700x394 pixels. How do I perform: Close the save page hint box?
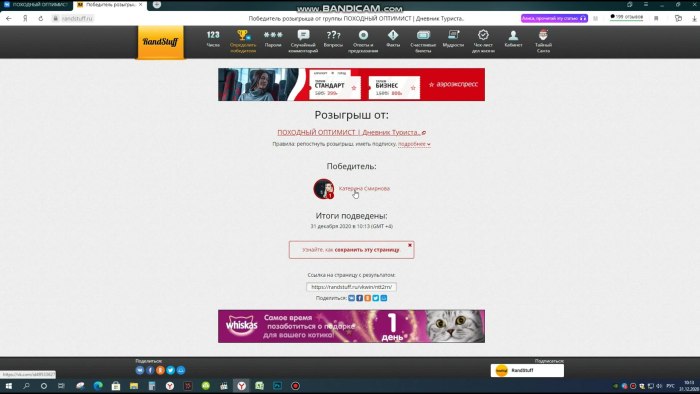(410, 245)
